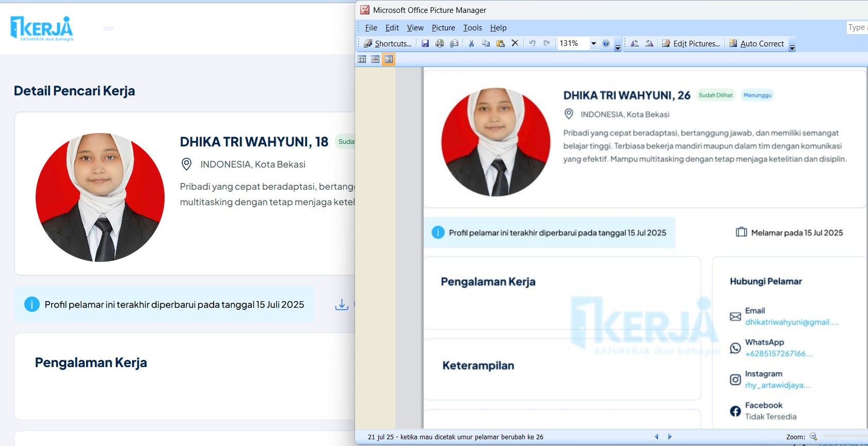Click the Print icon in the toolbar
868x446 pixels.
click(x=440, y=44)
